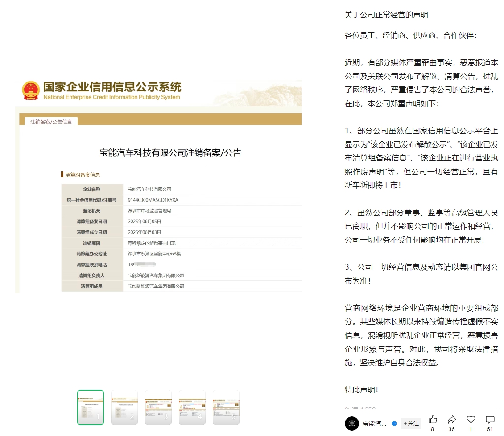The image size is (504, 436).
Task: Click closing line 特此声明!
Action: (361, 390)
